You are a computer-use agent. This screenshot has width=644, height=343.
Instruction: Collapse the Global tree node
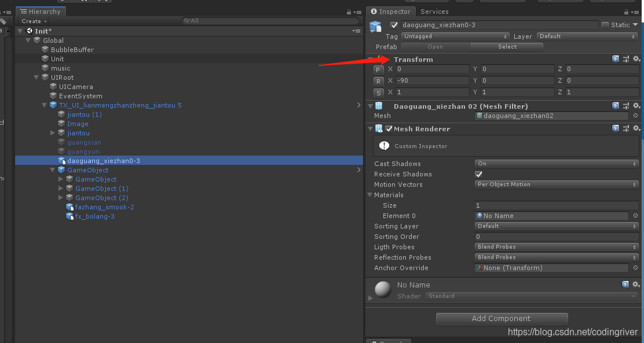click(x=28, y=40)
